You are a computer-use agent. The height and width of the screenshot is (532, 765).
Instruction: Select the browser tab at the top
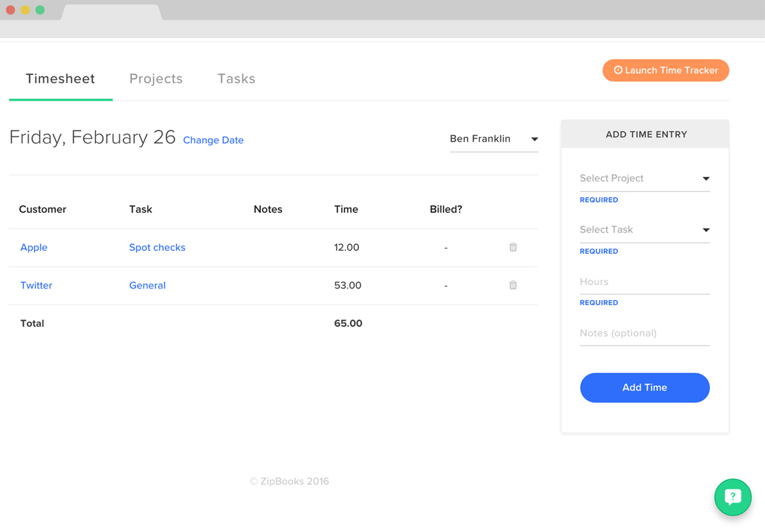tap(112, 11)
